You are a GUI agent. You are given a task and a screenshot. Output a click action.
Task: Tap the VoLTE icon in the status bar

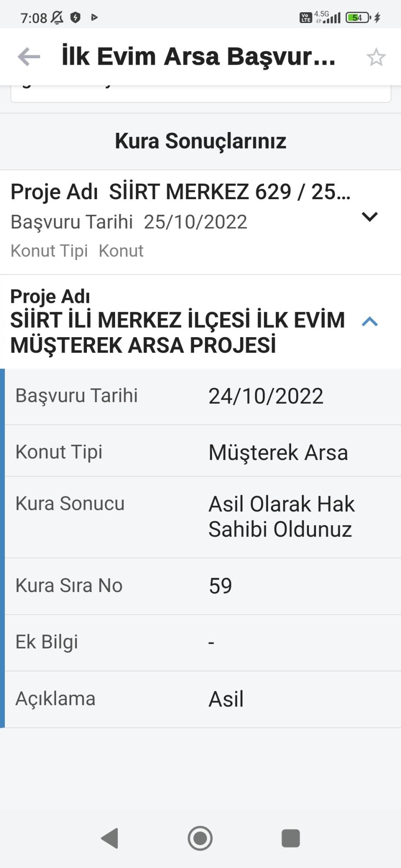305,18
